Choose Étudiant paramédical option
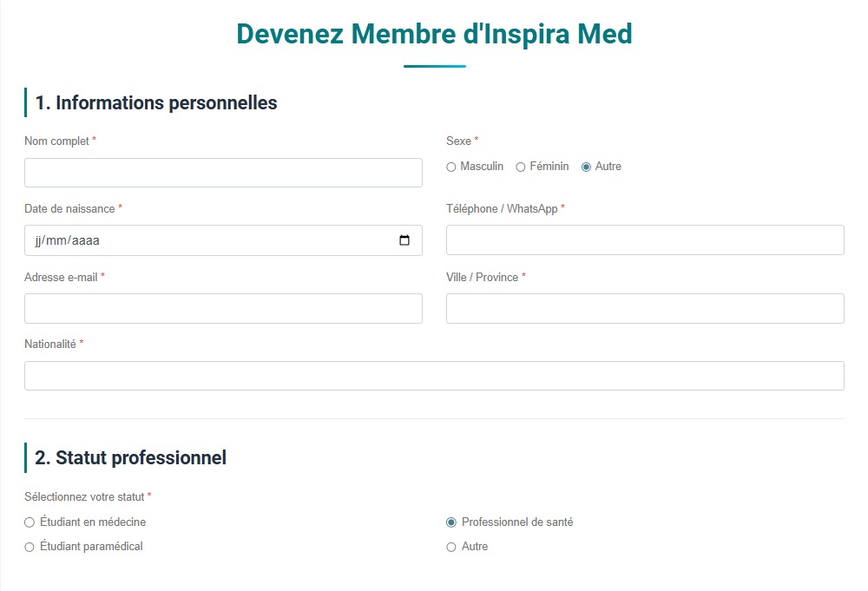Image resolution: width=868 pixels, height=591 pixels. (x=28, y=547)
